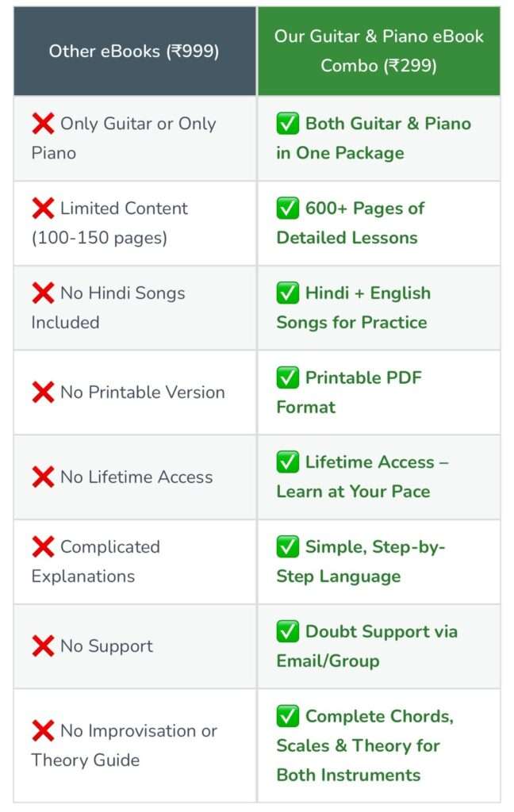Click green checkmark beside Lifetime Access
Screen dimensions: 514x812
click(x=287, y=462)
